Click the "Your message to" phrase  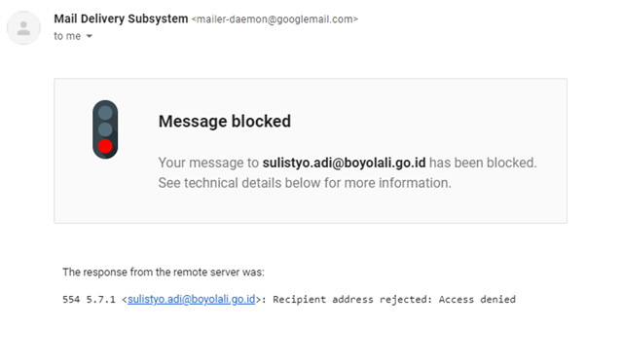[x=208, y=163]
